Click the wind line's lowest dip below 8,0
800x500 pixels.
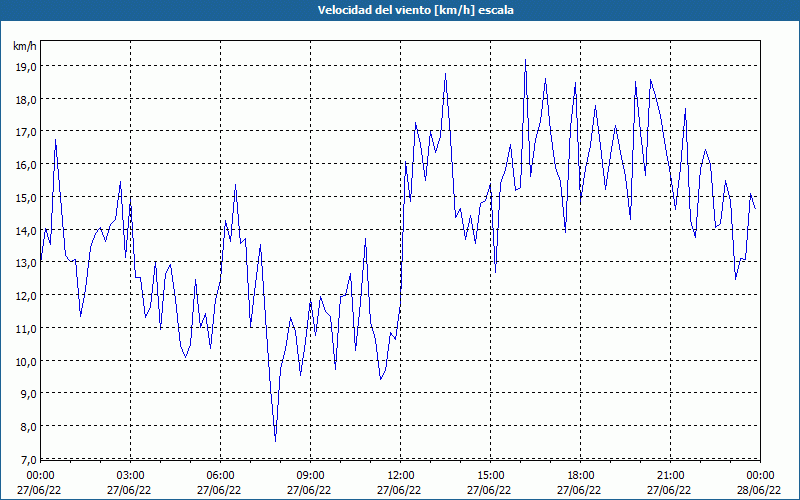[276, 441]
